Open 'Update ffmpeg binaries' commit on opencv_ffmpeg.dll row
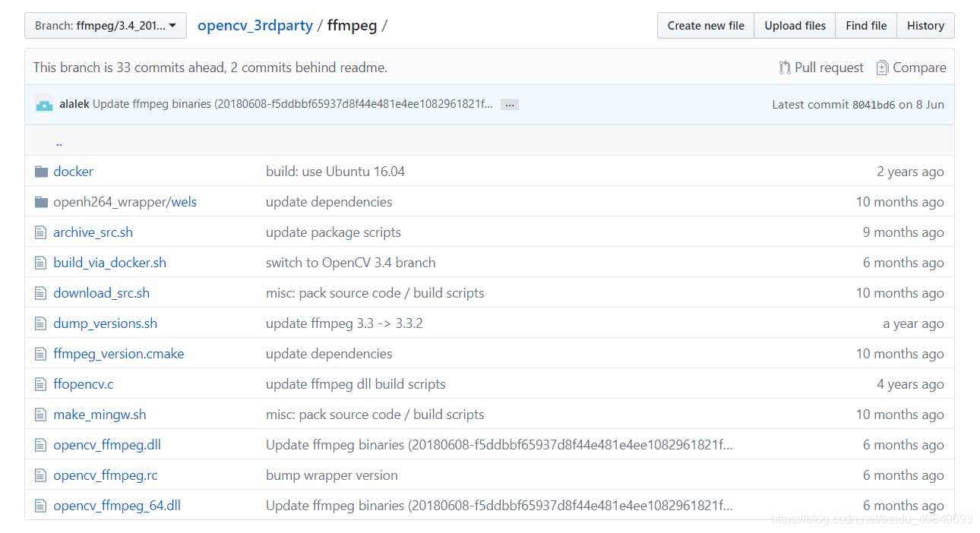This screenshot has width=980, height=533. [499, 445]
